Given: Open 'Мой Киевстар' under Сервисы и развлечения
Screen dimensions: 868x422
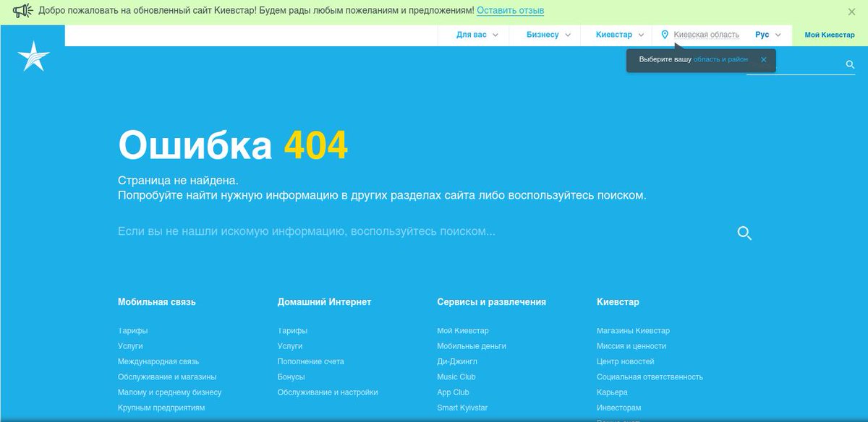Looking at the screenshot, I should (x=463, y=331).
